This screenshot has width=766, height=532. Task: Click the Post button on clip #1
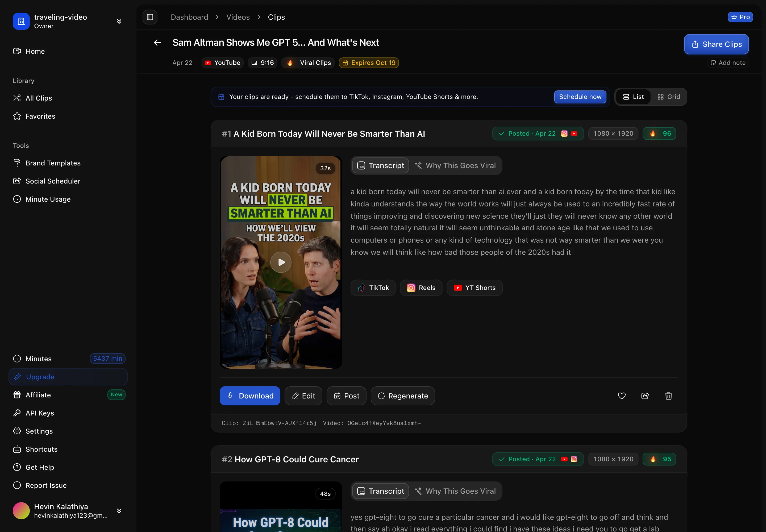tap(346, 396)
